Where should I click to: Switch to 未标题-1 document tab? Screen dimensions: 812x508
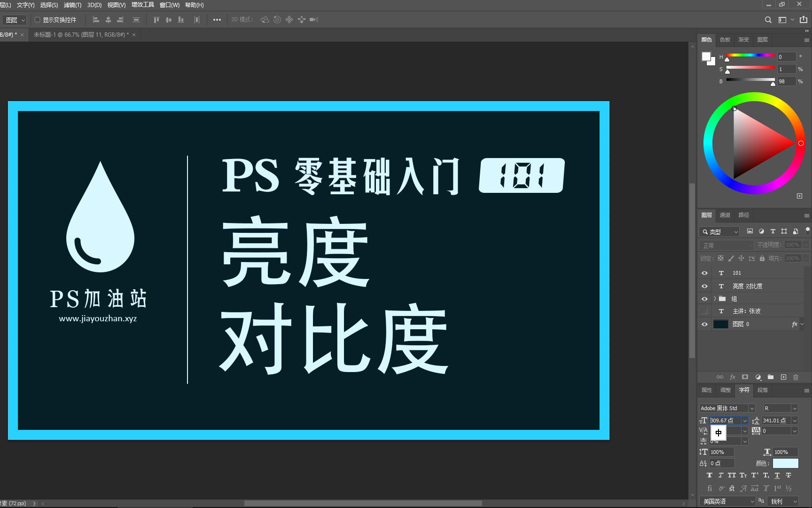click(x=81, y=35)
